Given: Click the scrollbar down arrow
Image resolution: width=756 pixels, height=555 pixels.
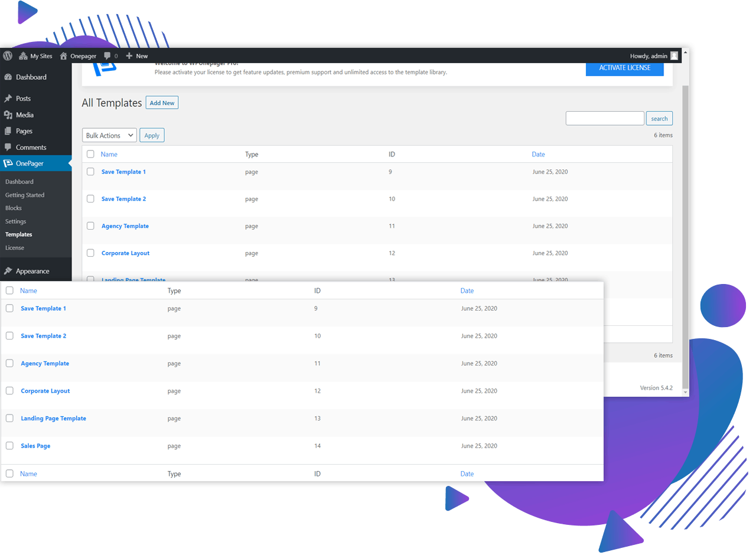Looking at the screenshot, I should [x=685, y=393].
